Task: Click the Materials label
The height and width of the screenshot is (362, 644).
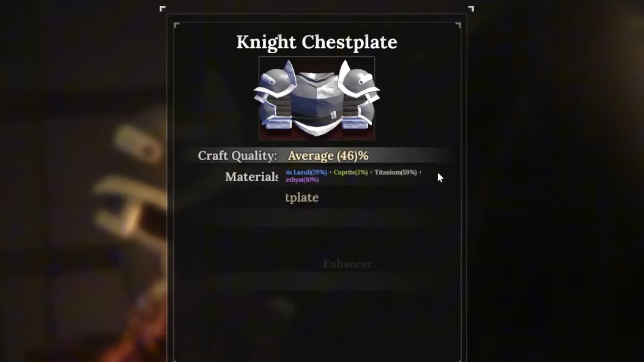Action: coord(252,177)
